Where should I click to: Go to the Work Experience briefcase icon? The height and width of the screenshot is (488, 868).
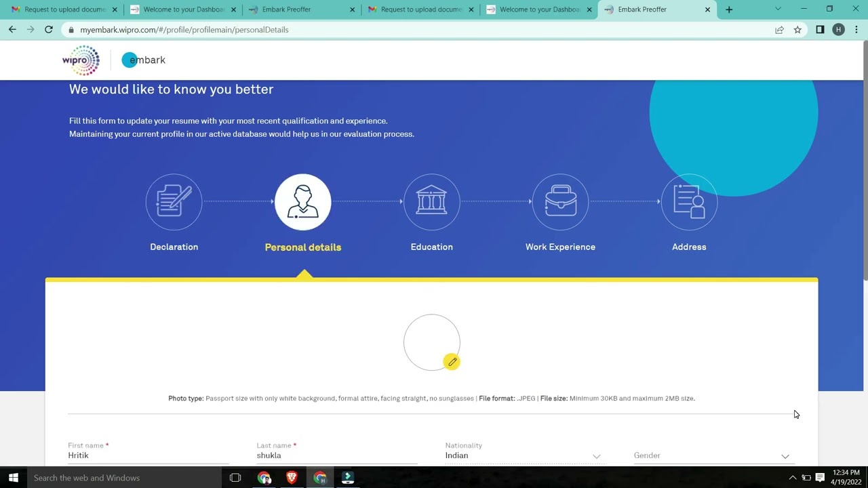click(560, 202)
